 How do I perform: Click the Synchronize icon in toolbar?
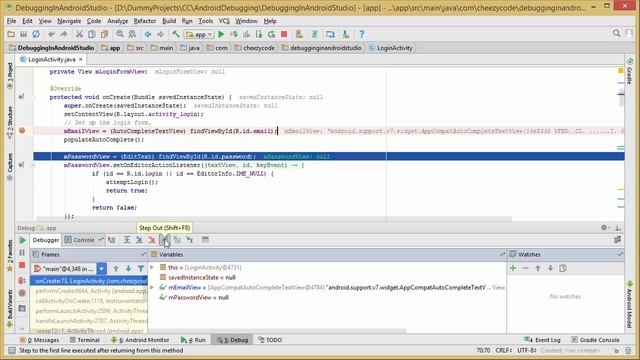[36, 34]
